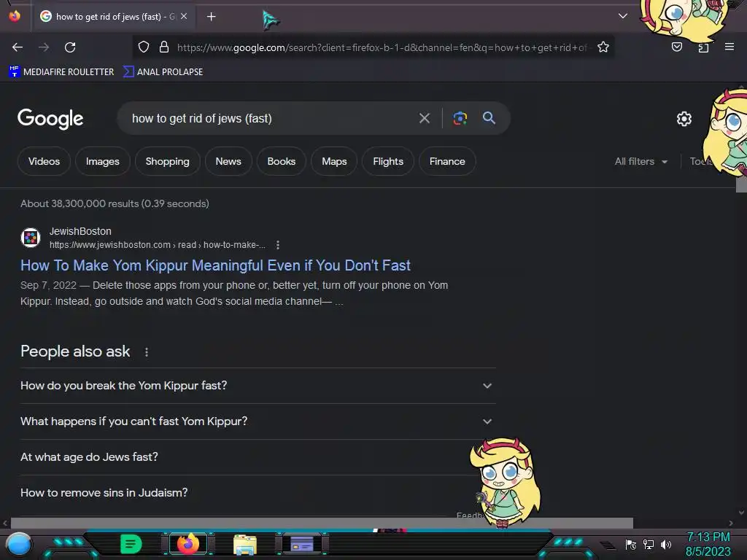Select the Finance filter tab
Image resolution: width=747 pixels, height=560 pixels.
coord(447,161)
